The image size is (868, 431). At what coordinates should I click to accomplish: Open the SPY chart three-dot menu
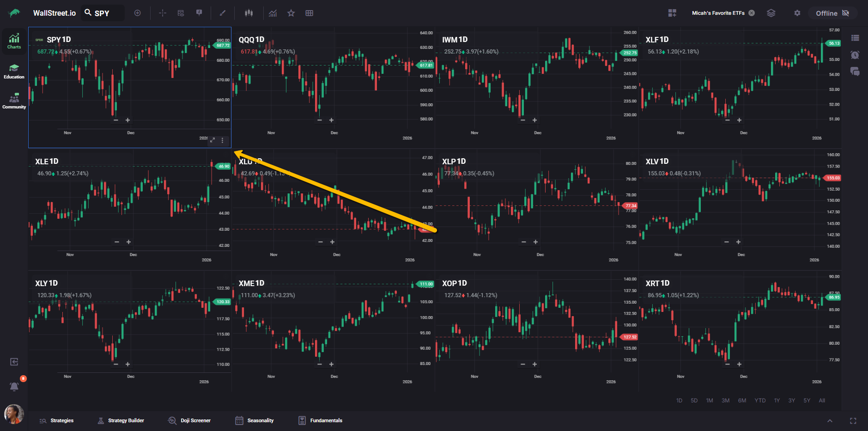coord(223,140)
